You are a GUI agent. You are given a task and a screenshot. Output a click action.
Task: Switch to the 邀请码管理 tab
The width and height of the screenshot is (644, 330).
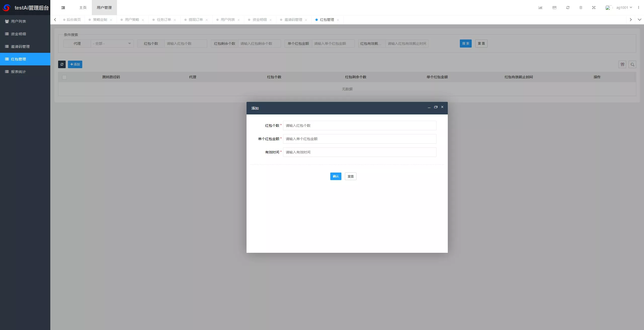coord(293,20)
